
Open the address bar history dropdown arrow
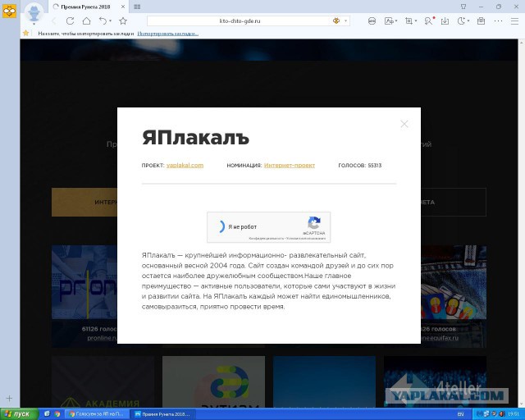(345, 21)
